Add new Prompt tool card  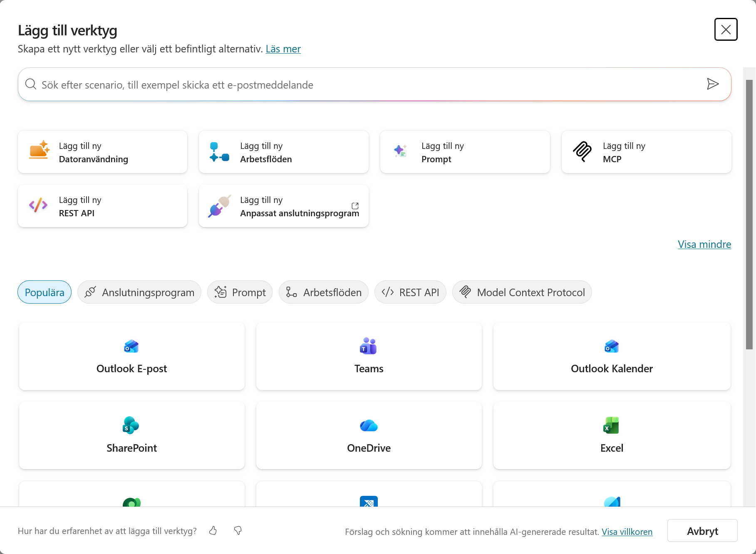click(465, 152)
